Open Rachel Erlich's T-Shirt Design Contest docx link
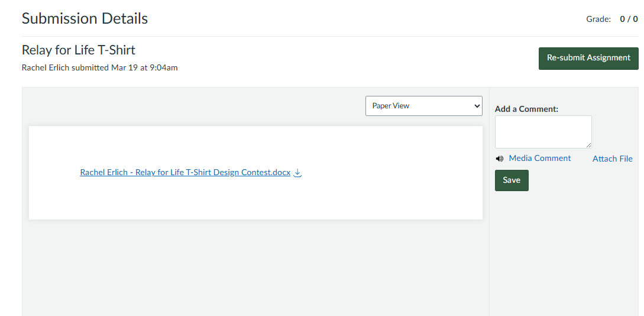This screenshot has width=644, height=316. pyautogui.click(x=185, y=173)
